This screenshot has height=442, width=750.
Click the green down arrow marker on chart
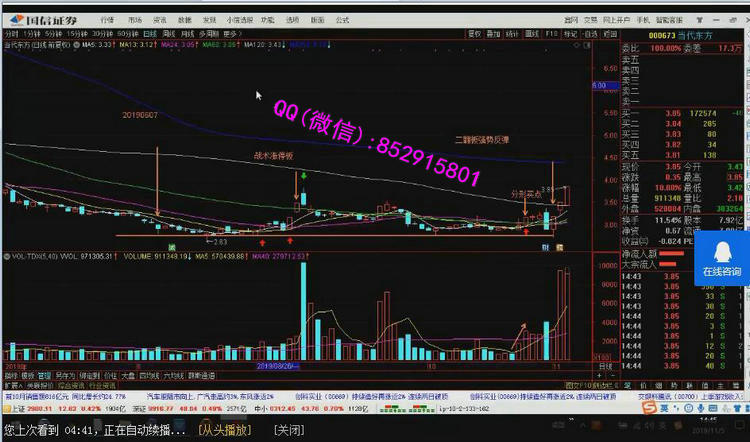[303, 175]
